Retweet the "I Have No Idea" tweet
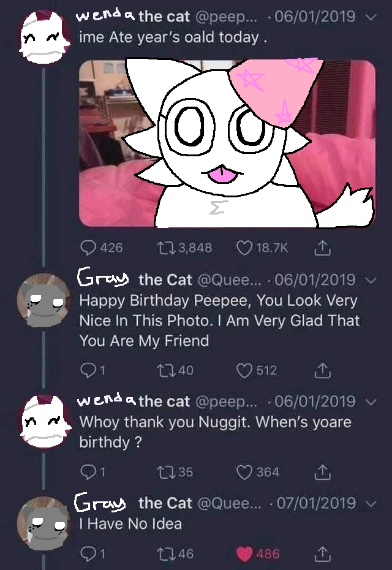Viewport: 392px width, 570px height. point(165,554)
